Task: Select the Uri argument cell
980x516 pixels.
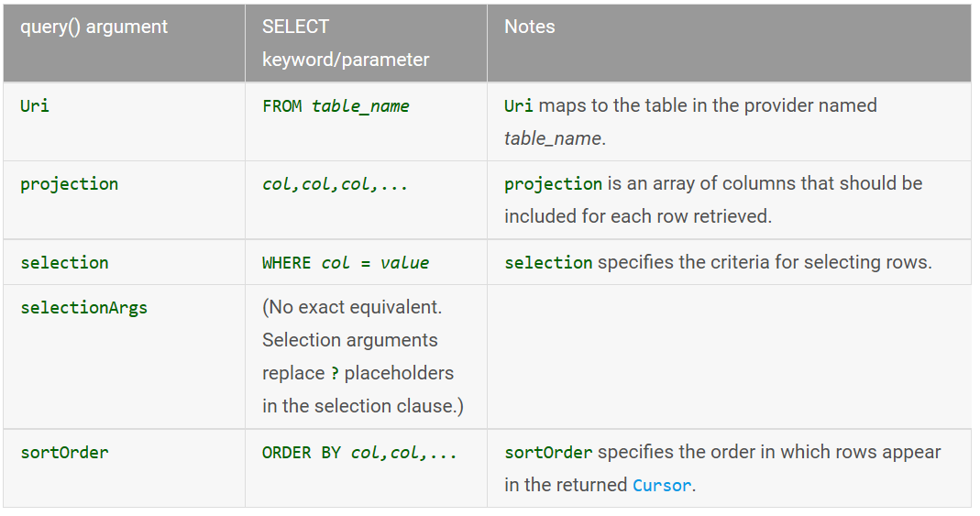Action: click(125, 122)
